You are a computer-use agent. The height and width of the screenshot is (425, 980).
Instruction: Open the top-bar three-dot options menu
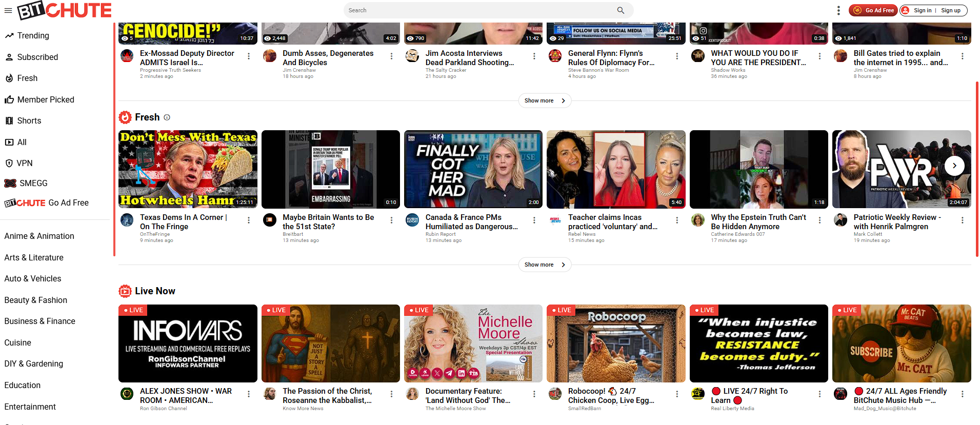838,10
